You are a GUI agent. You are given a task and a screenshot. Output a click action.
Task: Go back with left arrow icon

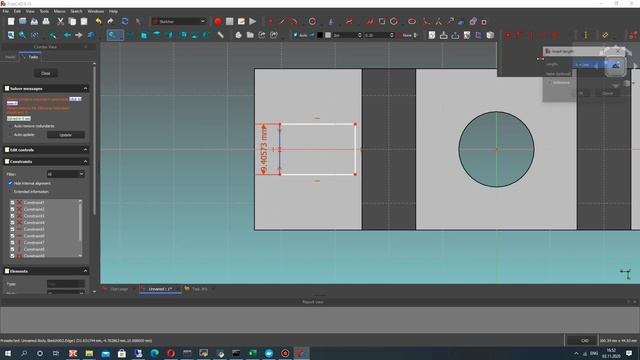67,35
